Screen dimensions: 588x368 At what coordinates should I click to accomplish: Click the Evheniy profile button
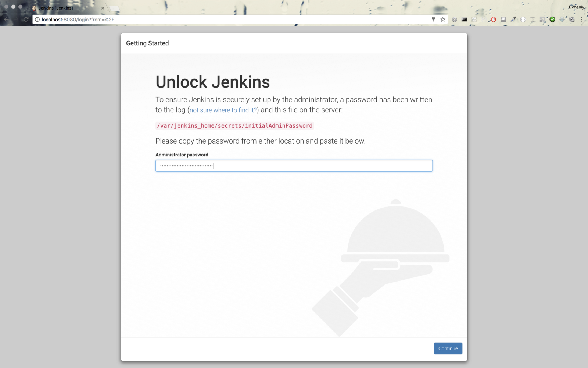tap(576, 7)
